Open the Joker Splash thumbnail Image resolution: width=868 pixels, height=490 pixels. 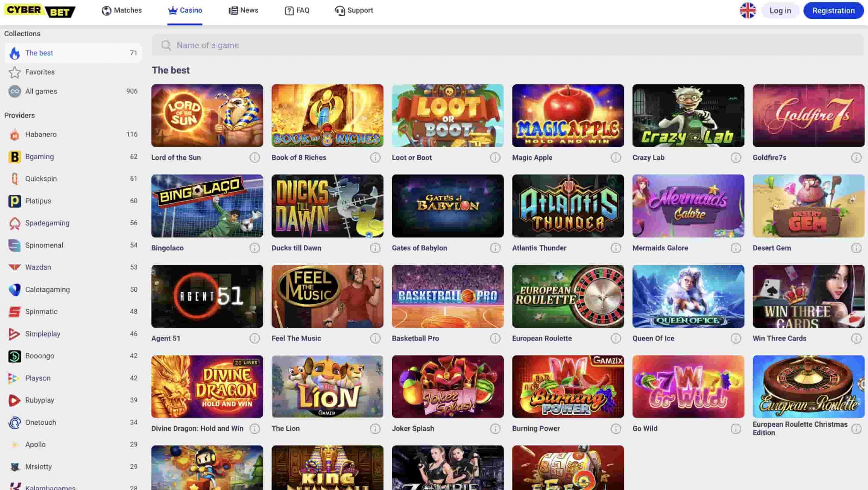tap(448, 387)
